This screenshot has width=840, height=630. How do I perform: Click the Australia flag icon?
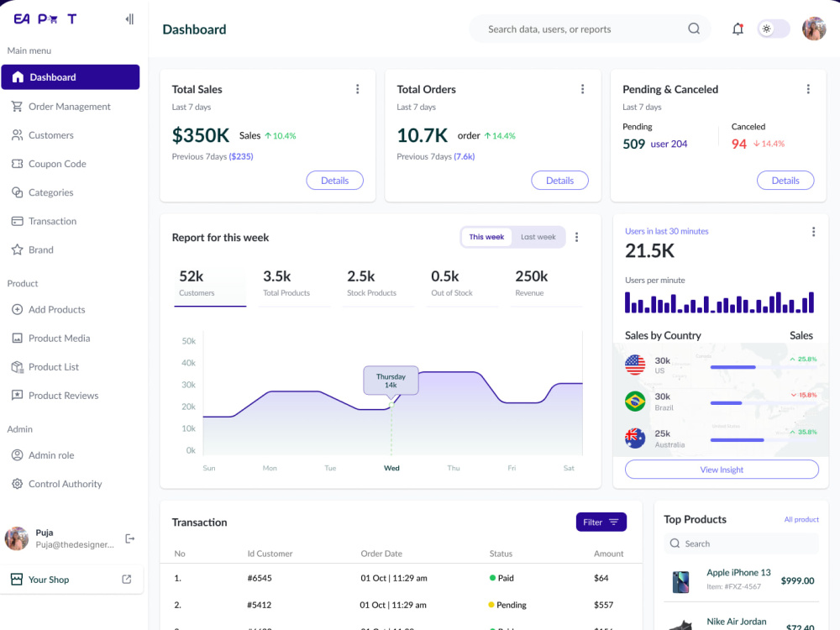635,438
